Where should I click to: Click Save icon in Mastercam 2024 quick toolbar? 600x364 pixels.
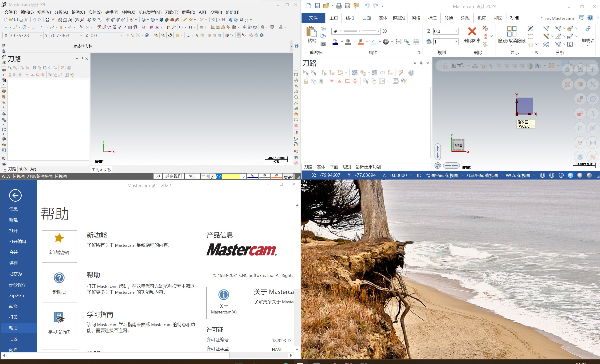[317, 6]
